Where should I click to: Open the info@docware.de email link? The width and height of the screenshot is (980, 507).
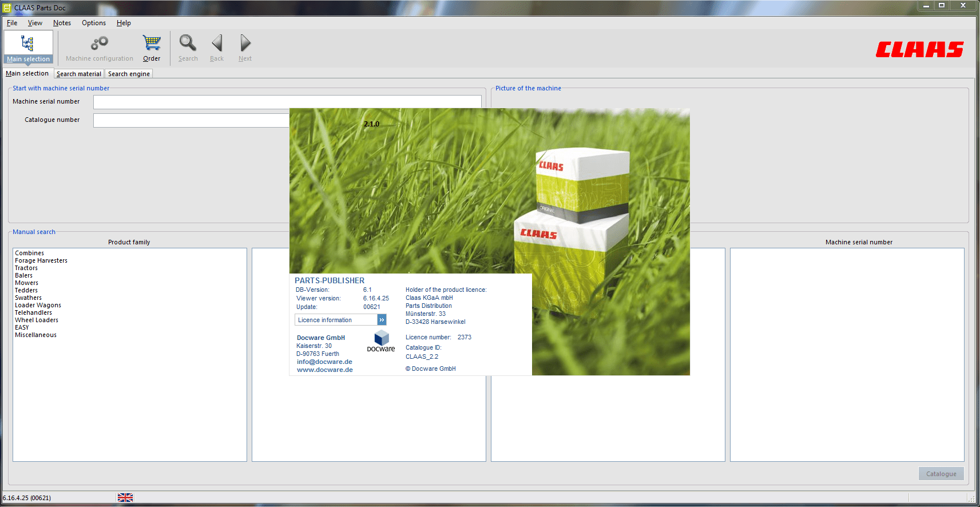click(324, 362)
